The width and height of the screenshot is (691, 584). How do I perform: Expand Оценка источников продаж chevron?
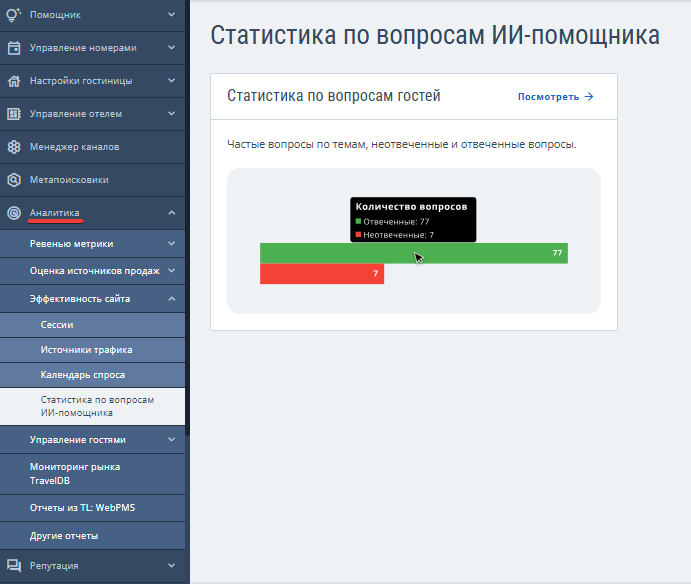[x=171, y=271]
